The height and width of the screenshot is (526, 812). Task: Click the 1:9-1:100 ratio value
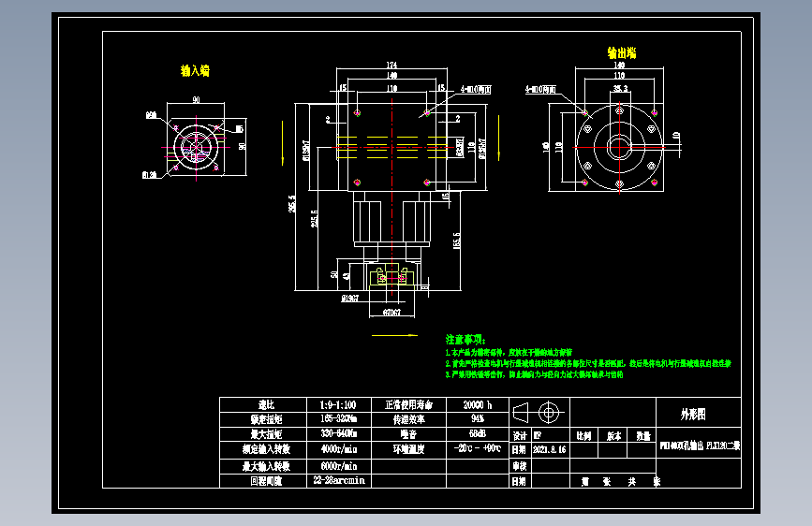coord(338,405)
